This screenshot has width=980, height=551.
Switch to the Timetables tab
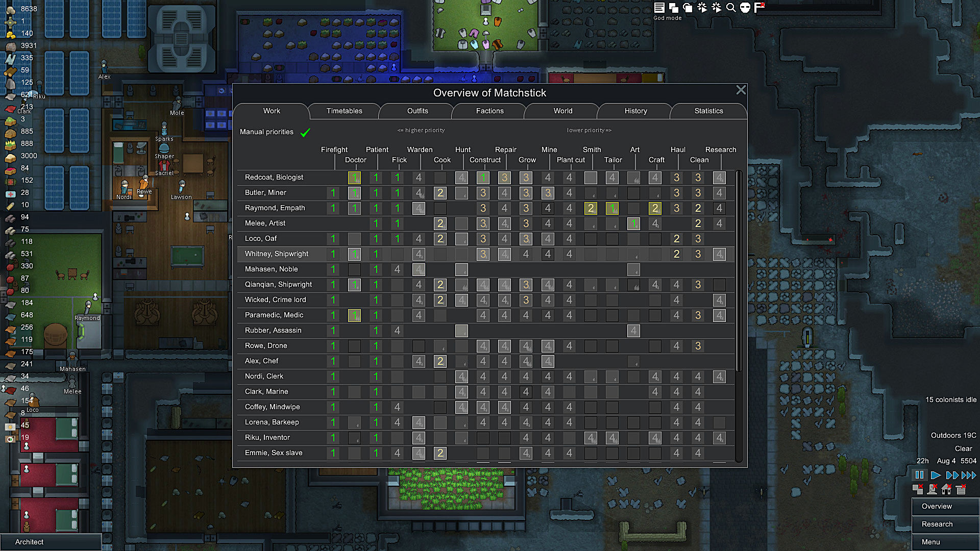point(344,110)
